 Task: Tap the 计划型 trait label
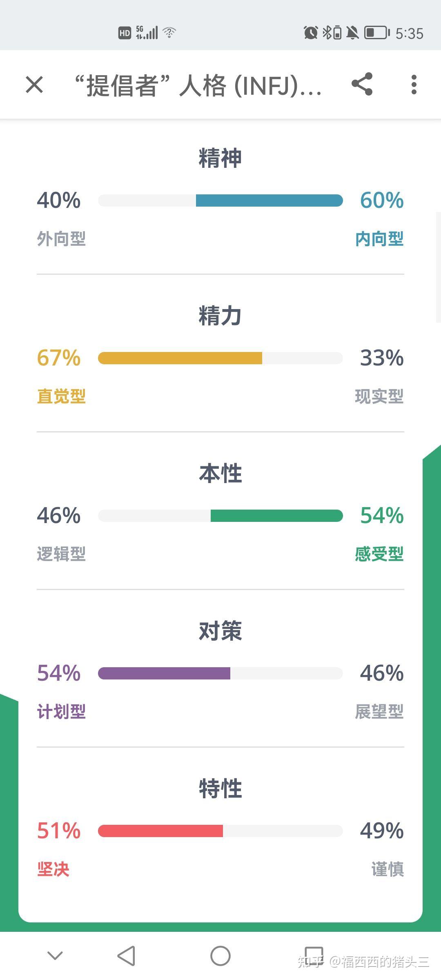(x=61, y=712)
